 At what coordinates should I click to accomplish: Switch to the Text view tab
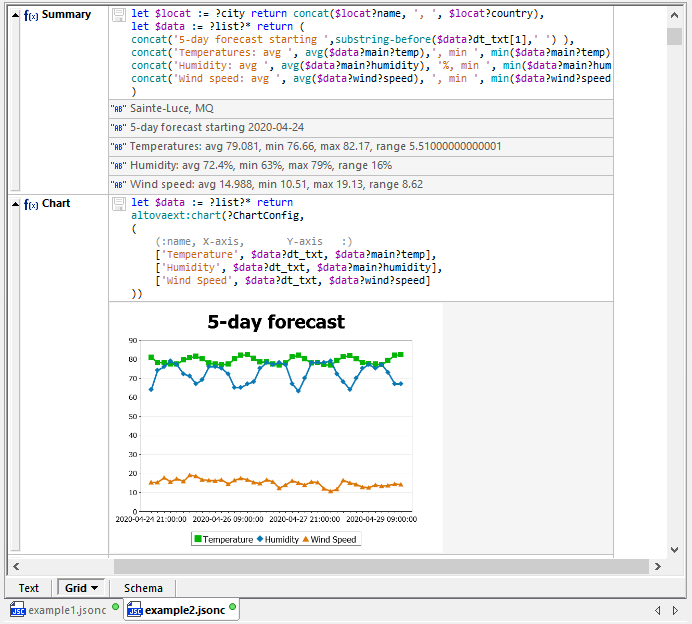coord(29,588)
